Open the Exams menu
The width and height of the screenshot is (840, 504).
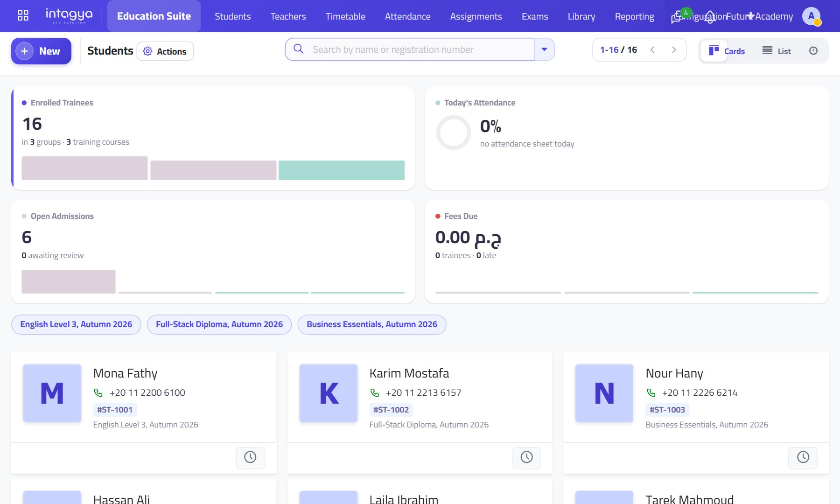click(535, 16)
